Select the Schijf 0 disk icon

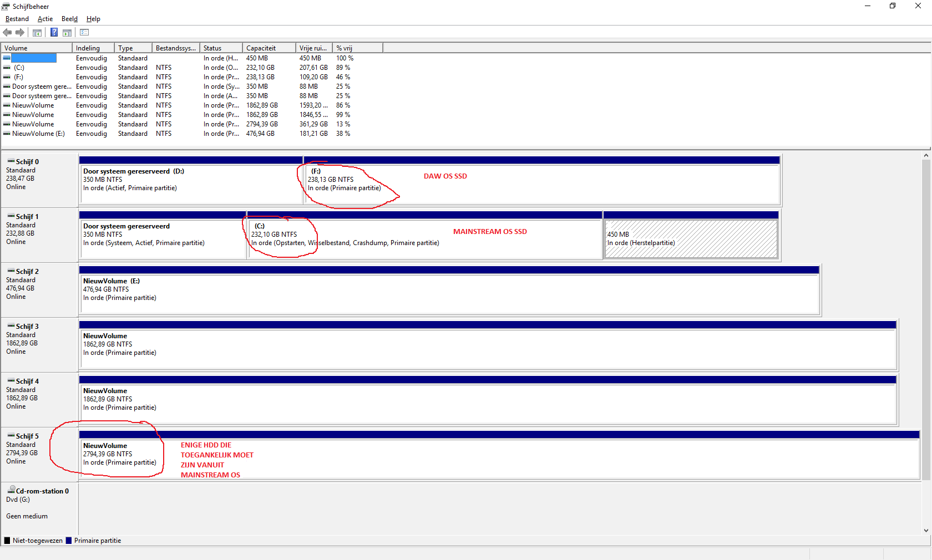[x=11, y=161]
